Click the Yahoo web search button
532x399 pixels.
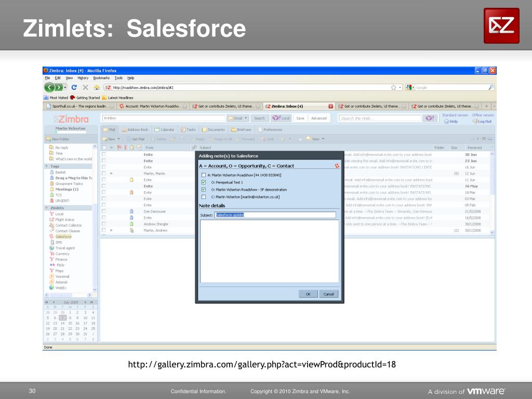(430, 118)
